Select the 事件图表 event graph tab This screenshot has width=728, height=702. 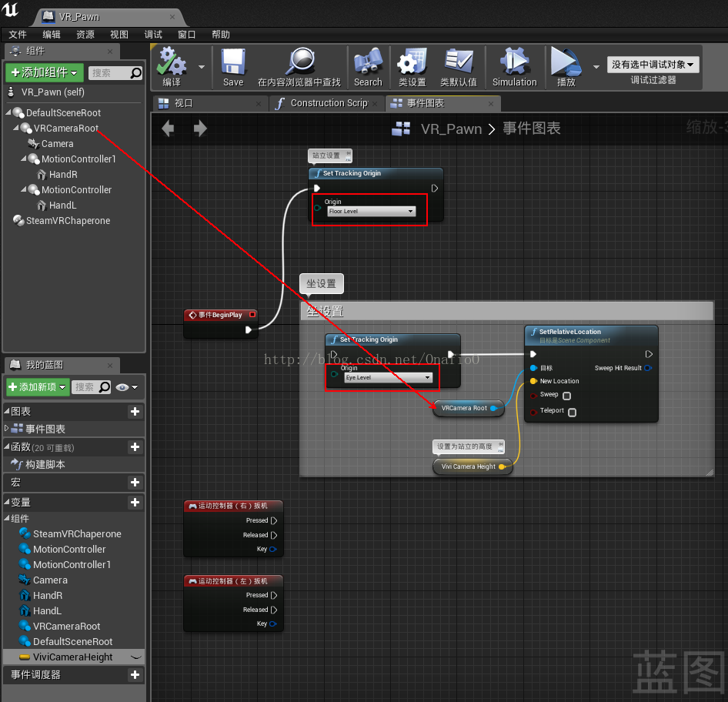[x=442, y=104]
